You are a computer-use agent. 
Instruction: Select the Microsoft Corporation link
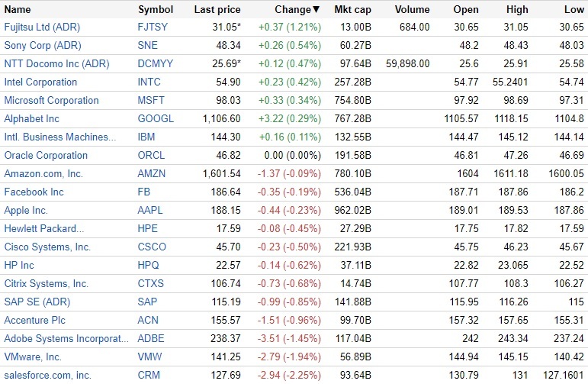51,100
